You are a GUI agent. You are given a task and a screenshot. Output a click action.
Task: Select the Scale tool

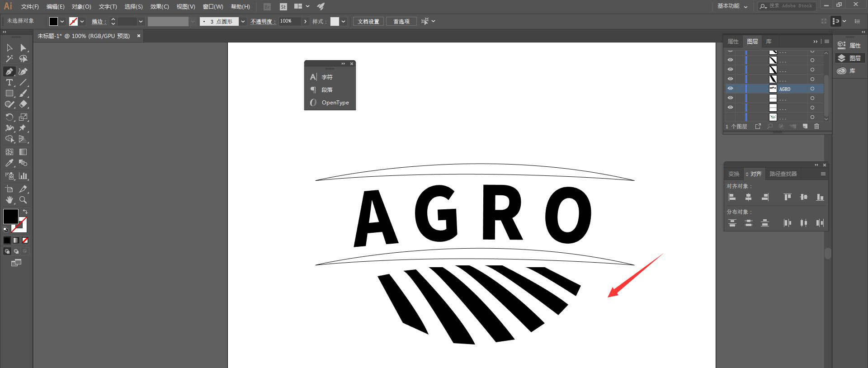click(x=23, y=117)
